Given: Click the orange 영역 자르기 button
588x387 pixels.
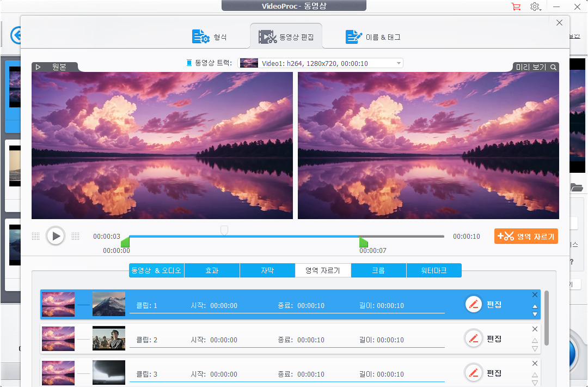Looking at the screenshot, I should [x=526, y=236].
